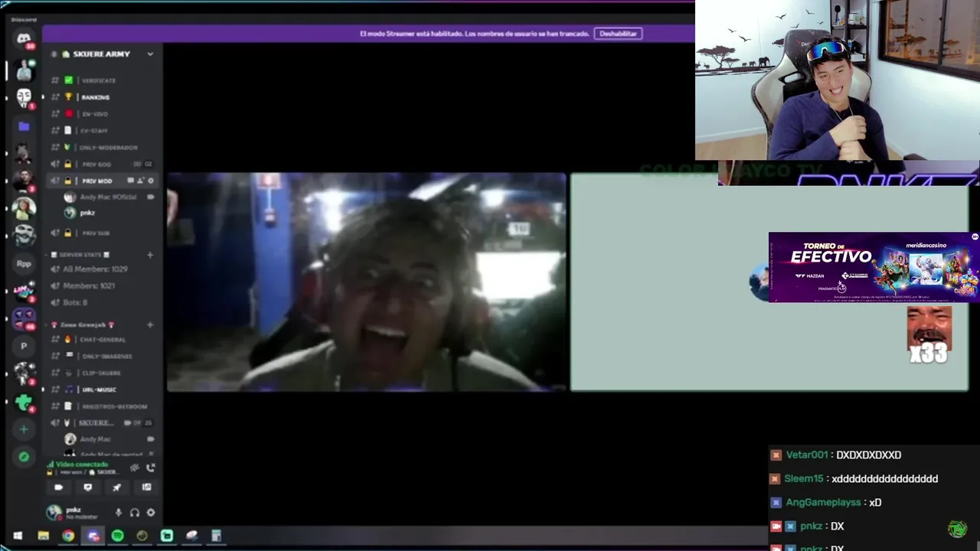Add channel to Zona Granjah category
This screenshot has width=980, height=551.
coord(150,324)
